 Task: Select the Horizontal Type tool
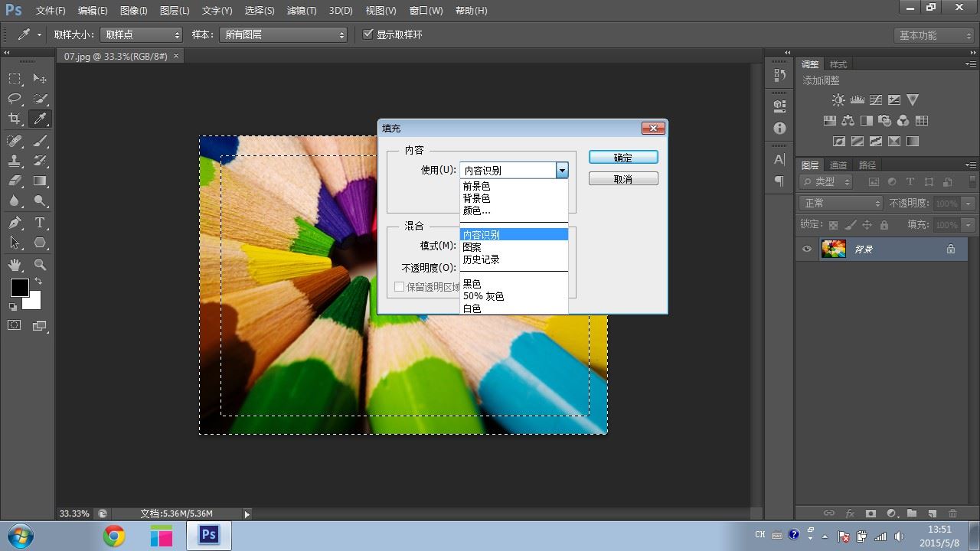(x=40, y=223)
